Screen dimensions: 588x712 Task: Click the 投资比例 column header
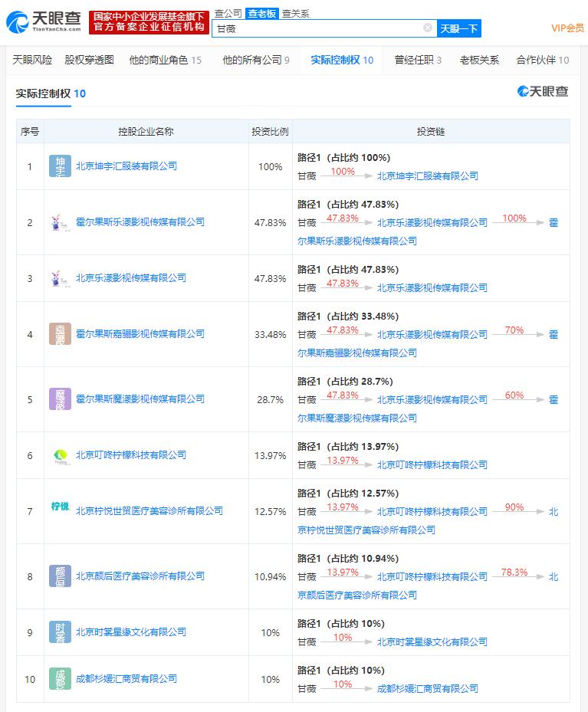click(270, 132)
